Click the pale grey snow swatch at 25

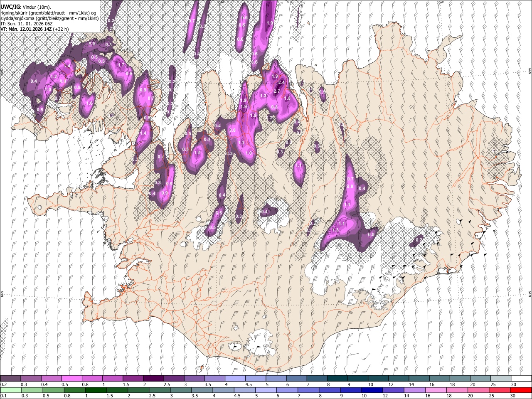point(501,379)
